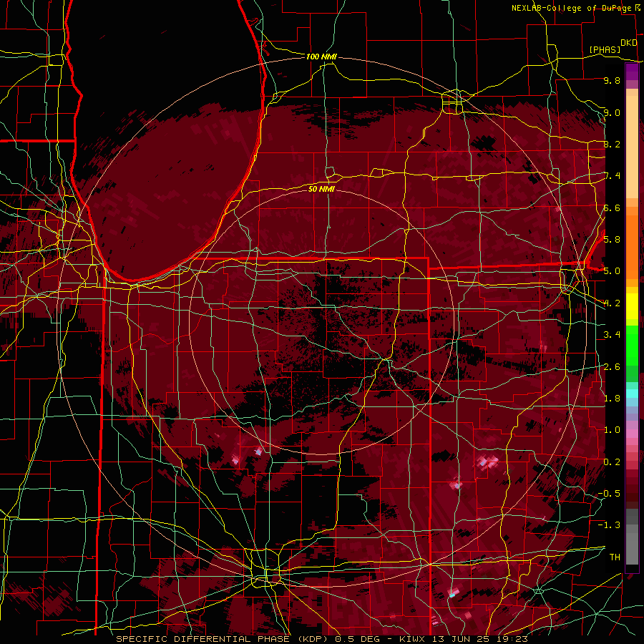Click the 1.0 value on the color scale
644x644 pixels.
[612, 430]
